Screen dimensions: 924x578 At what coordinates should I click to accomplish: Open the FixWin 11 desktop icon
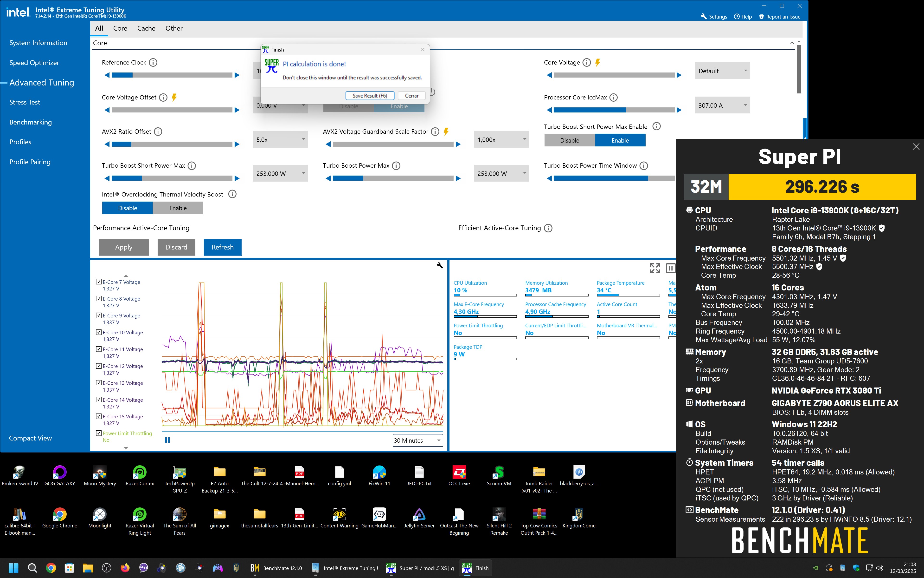[x=379, y=476]
